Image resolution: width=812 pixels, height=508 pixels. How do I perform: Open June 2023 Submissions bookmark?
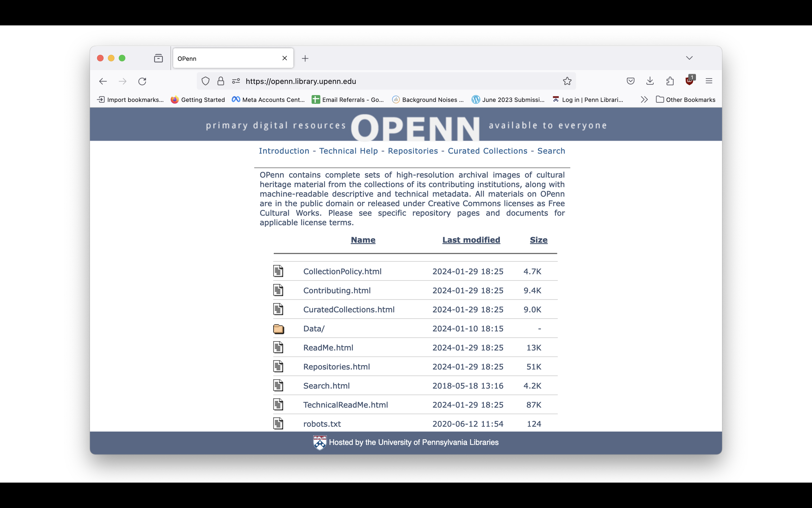tap(508, 100)
